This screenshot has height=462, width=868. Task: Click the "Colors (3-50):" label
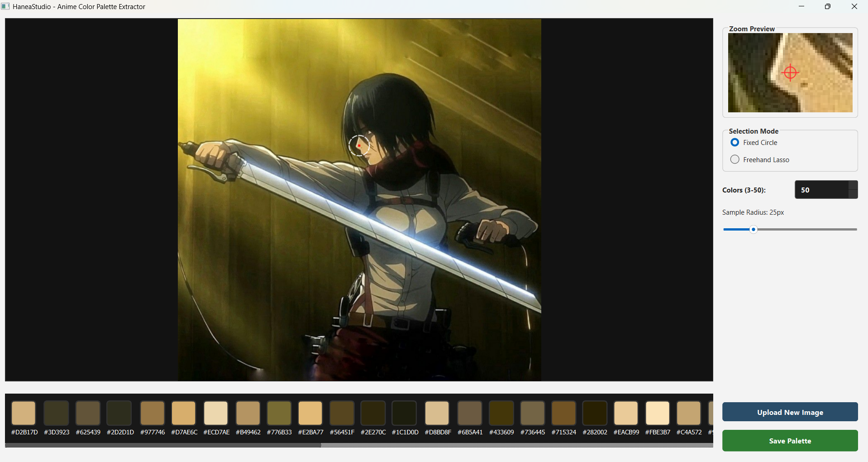click(x=744, y=190)
